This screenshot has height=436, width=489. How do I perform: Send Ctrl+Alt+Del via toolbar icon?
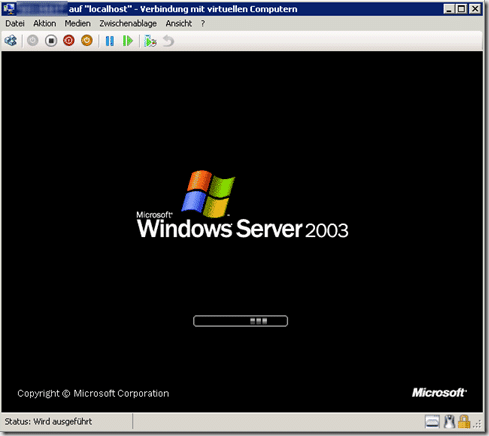pyautogui.click(x=11, y=41)
